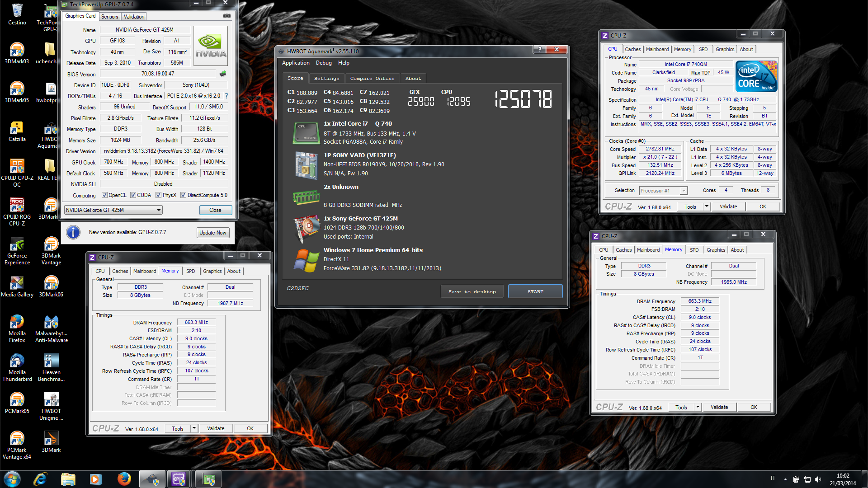This screenshot has width=868, height=488.
Task: Click Save to desktop in Aquamark
Action: (x=472, y=292)
